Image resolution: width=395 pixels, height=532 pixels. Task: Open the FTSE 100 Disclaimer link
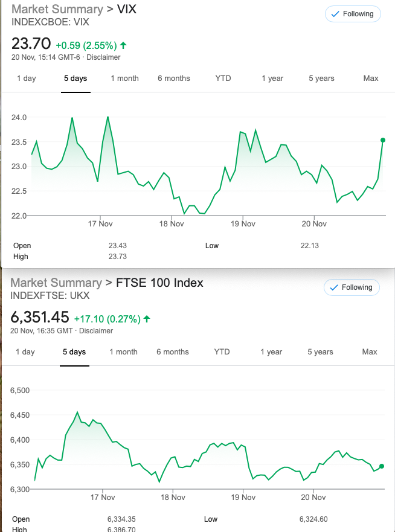point(96,331)
